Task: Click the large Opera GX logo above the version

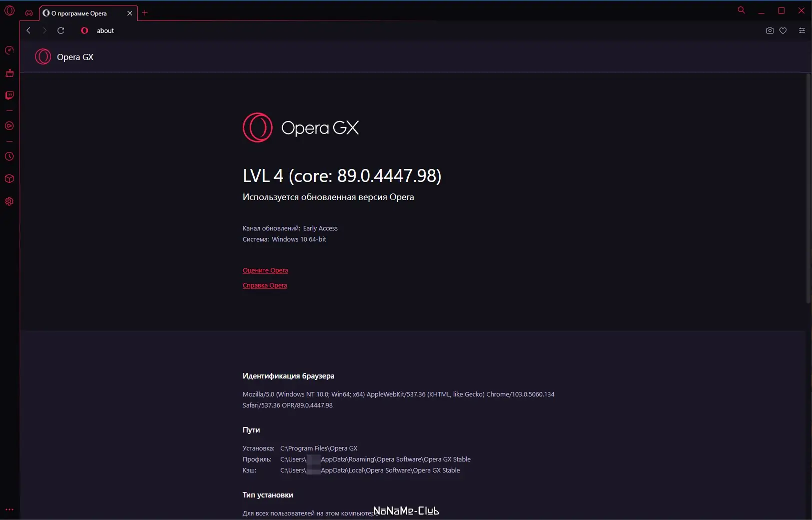Action: coord(301,127)
